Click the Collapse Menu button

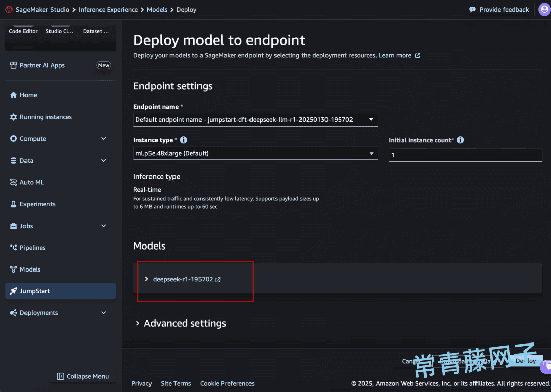coord(83,376)
